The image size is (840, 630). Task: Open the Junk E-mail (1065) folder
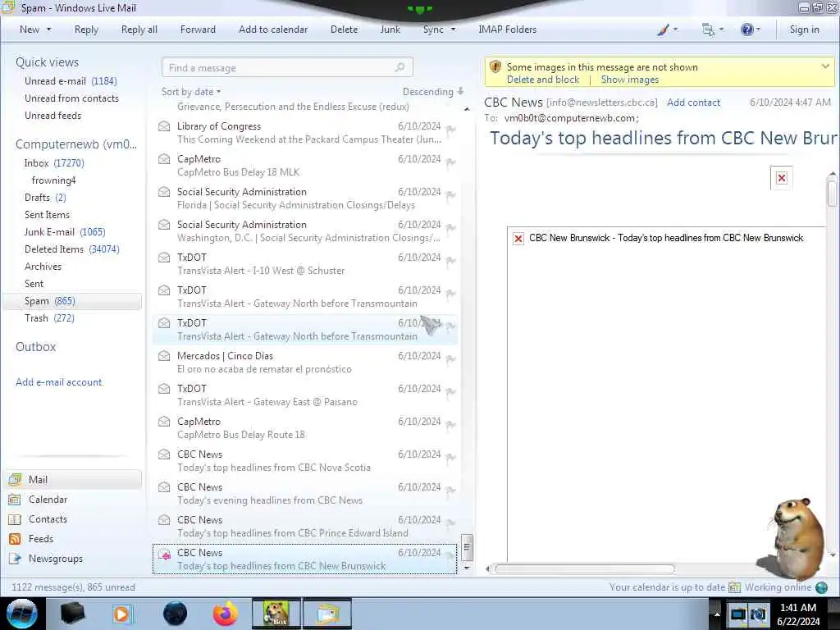tap(65, 232)
